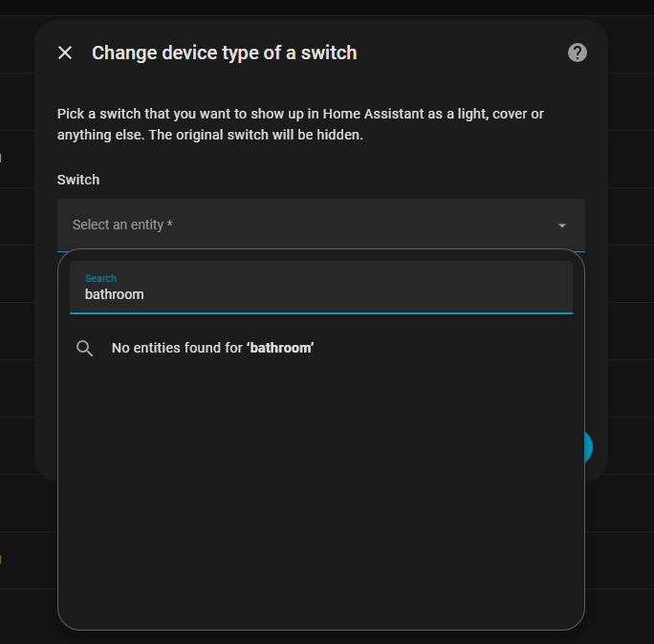Click the small "Search" floating label
The height and width of the screenshot is (644, 654).
click(100, 278)
